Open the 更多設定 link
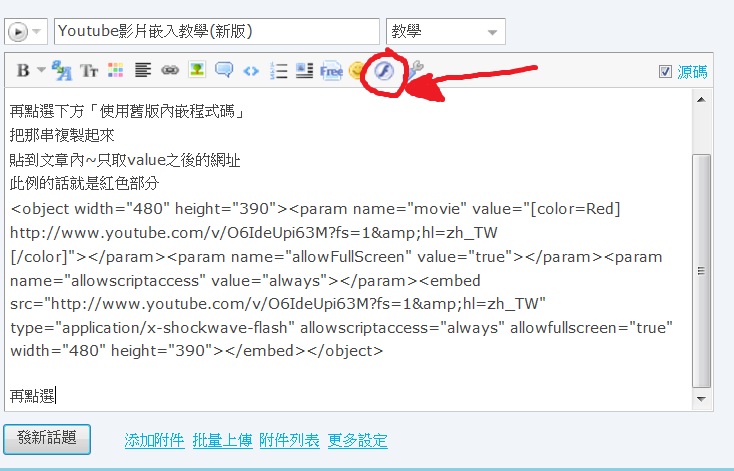 (x=358, y=440)
